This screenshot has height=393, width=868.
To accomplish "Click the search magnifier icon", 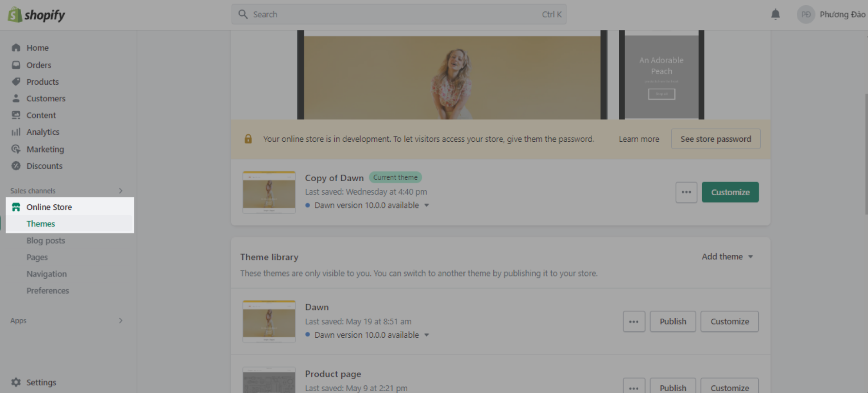I will (243, 14).
